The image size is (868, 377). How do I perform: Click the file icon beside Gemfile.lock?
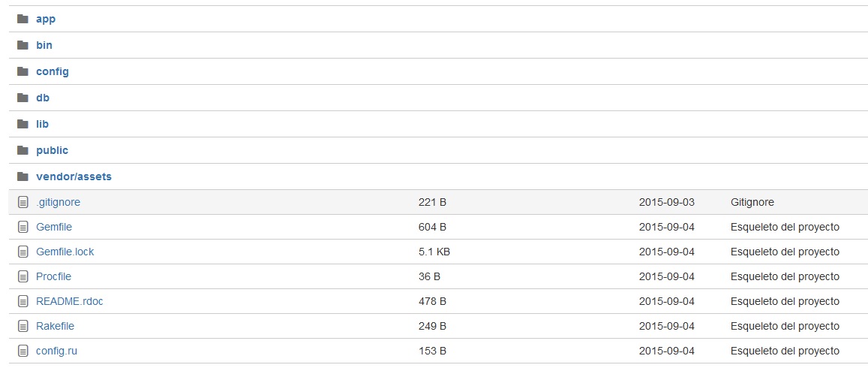[x=23, y=252]
